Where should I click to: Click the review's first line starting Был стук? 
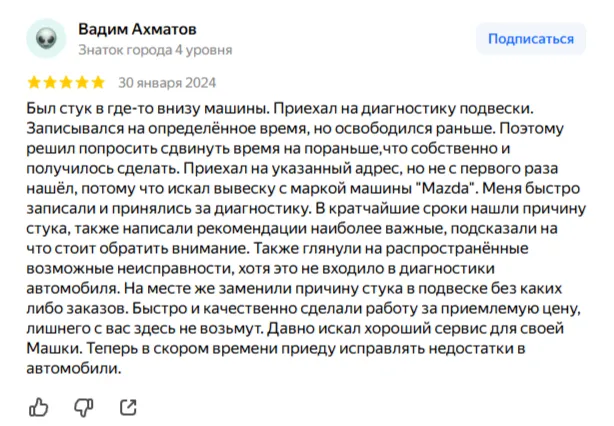tap(285, 106)
